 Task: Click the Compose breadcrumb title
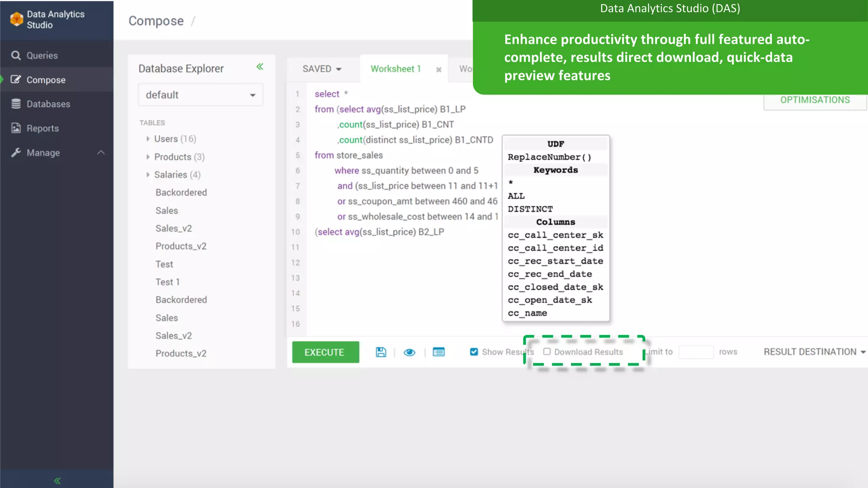tap(156, 21)
